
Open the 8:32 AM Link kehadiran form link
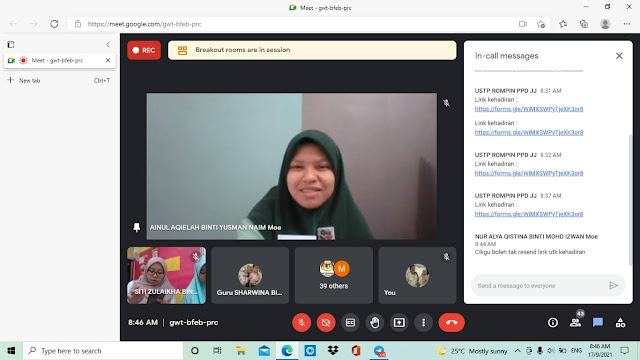pyautogui.click(x=529, y=173)
